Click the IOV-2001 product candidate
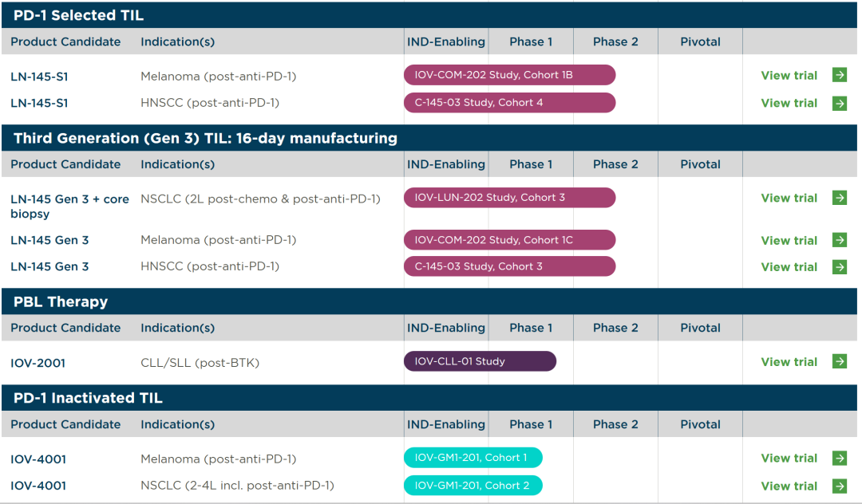The height and width of the screenshot is (504, 862). [38, 363]
